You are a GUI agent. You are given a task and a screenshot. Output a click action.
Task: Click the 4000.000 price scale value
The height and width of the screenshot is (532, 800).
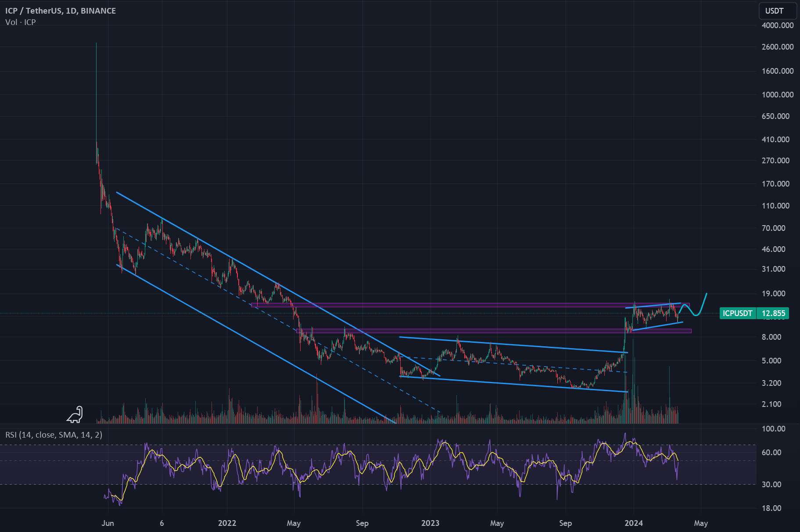click(778, 25)
